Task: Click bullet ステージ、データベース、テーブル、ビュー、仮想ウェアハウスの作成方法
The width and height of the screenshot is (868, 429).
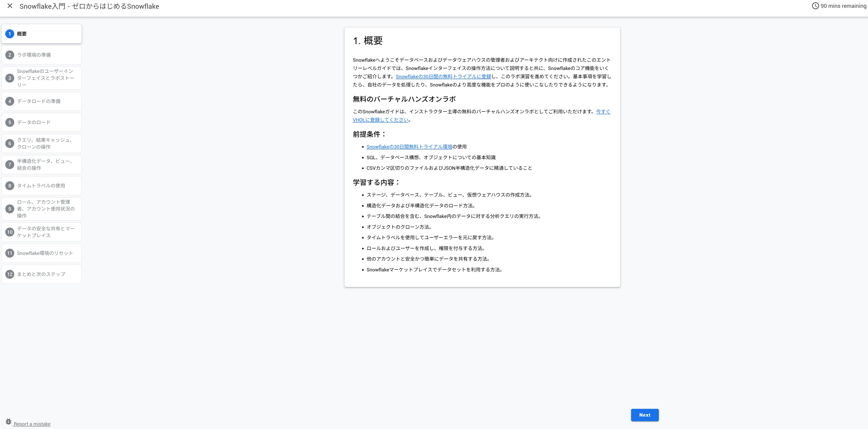Action: pos(449,195)
